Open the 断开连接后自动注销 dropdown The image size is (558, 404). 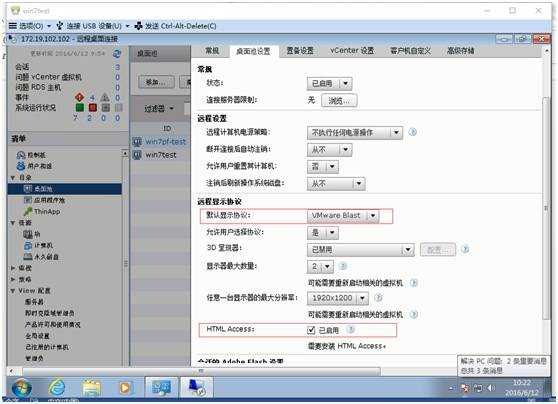(330, 150)
